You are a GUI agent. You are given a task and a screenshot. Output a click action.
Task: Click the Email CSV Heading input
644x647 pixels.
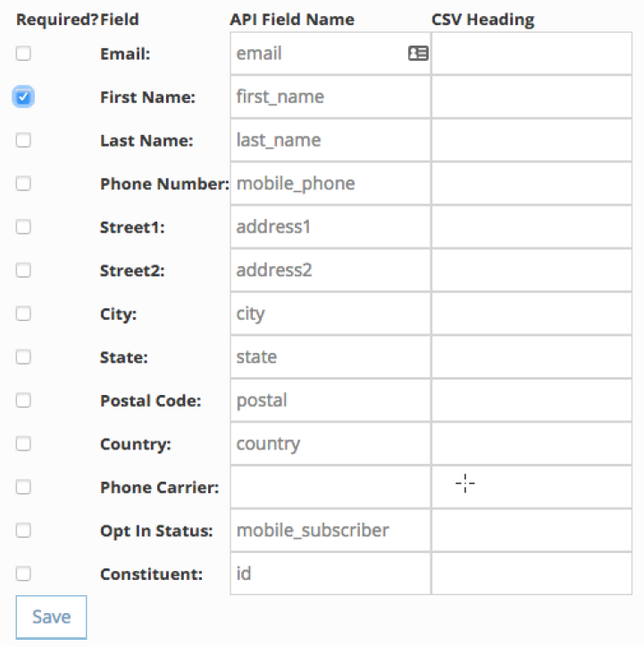point(531,54)
